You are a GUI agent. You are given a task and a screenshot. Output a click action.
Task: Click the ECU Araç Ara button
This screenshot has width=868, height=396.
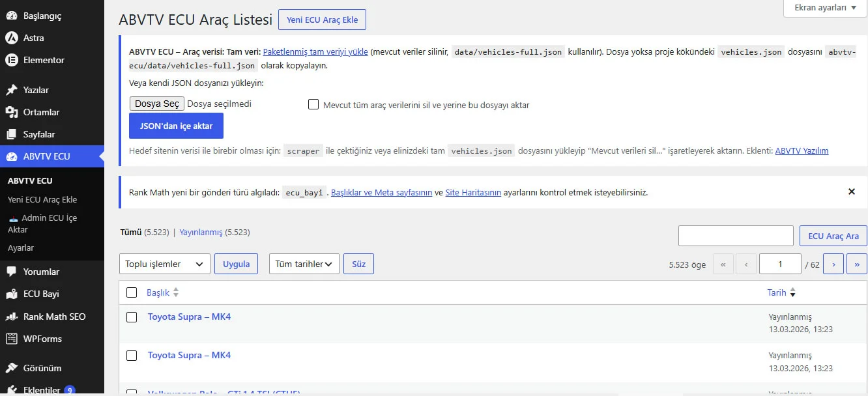(833, 236)
